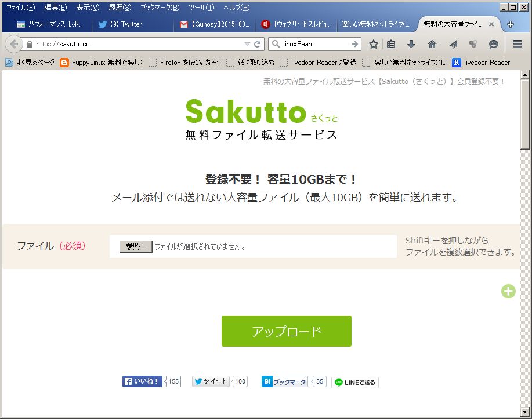Screen dimensions: 532x419
Task: Click scrollbar down arrow
Action: point(524,412)
